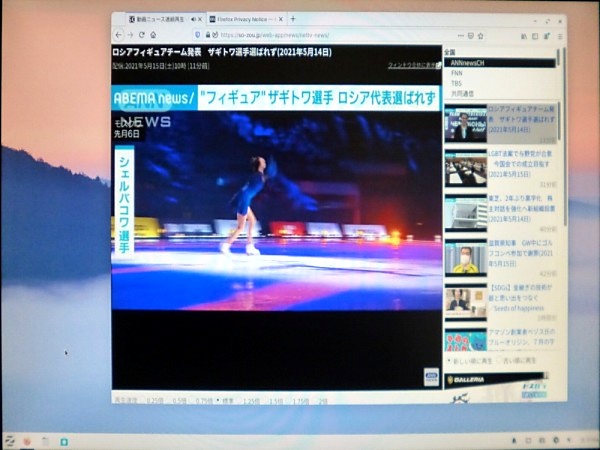Image resolution: width=600 pixels, height=450 pixels.
Task: Open the 滋賀県知事 GW中にゴルフコンペ news link
Action: coord(520,253)
